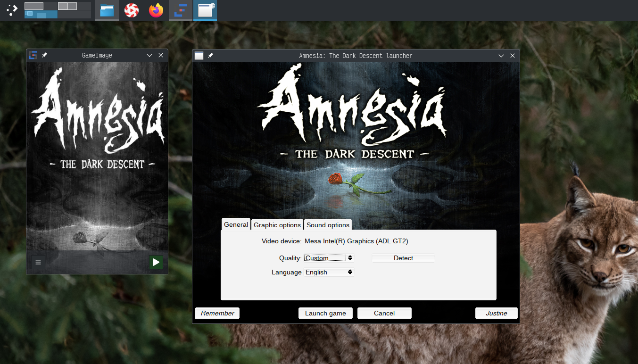Click the 'Mesa Intel(R) Graphics (ADL GT2)' text
This screenshot has width=638, height=364.
(x=356, y=241)
